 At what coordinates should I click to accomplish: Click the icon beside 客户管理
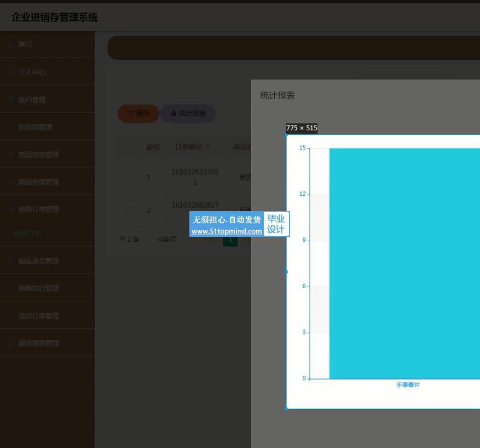(x=10, y=100)
